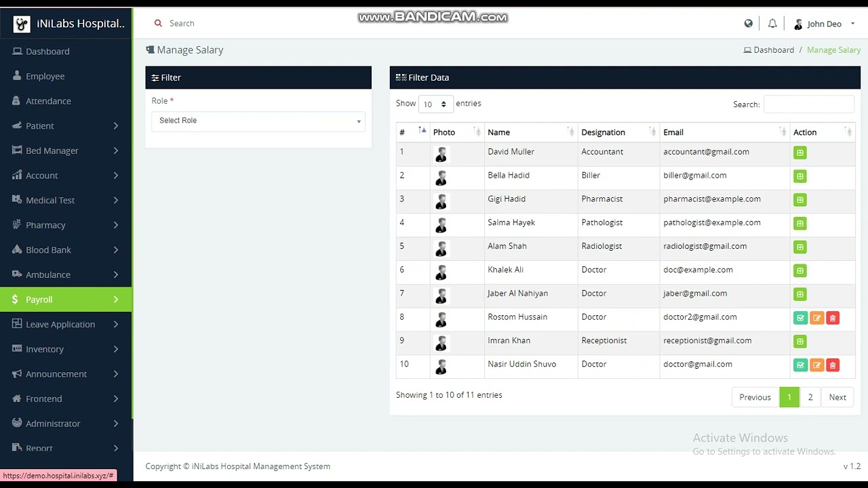View salary of Nasir Uddin Shuvo
This screenshot has width=868, height=488.
pos(800,365)
